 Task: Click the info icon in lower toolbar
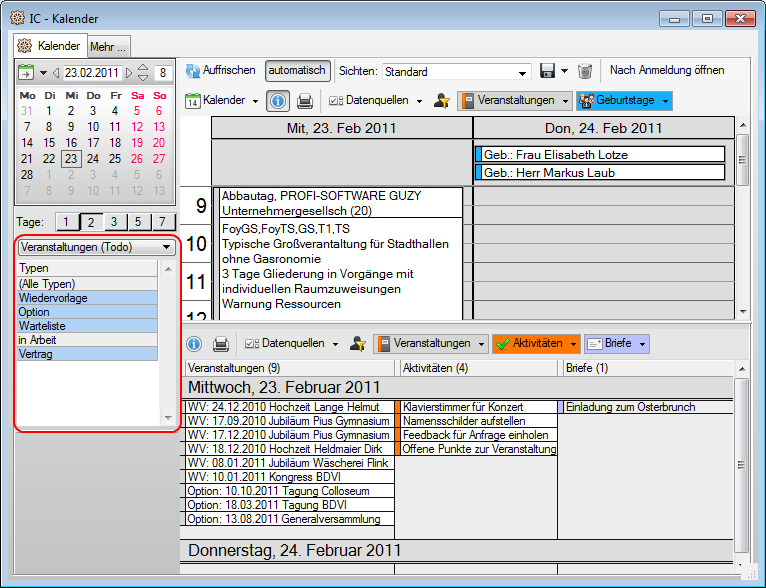tap(194, 344)
